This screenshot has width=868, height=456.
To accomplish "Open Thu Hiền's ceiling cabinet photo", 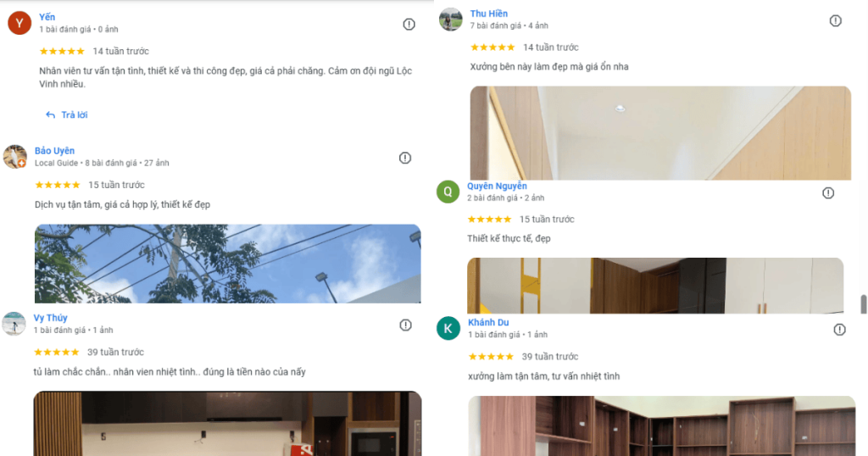I will pos(660,133).
